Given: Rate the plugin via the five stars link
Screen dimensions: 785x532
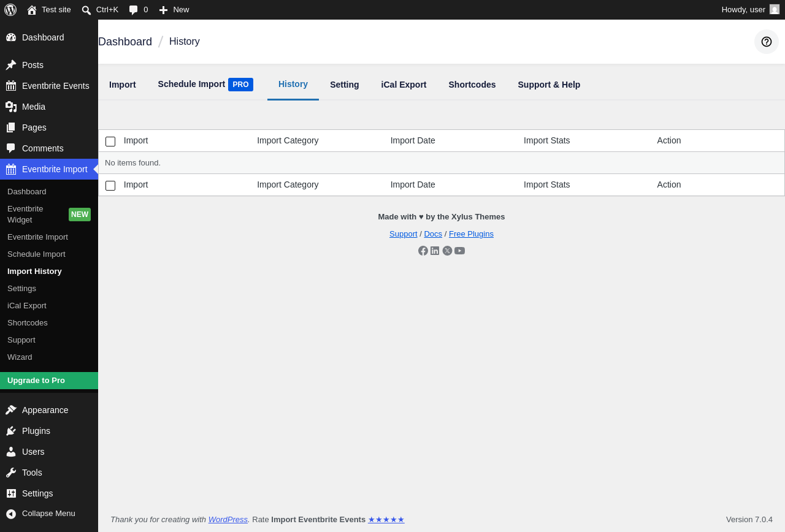Looking at the screenshot, I should (386, 520).
